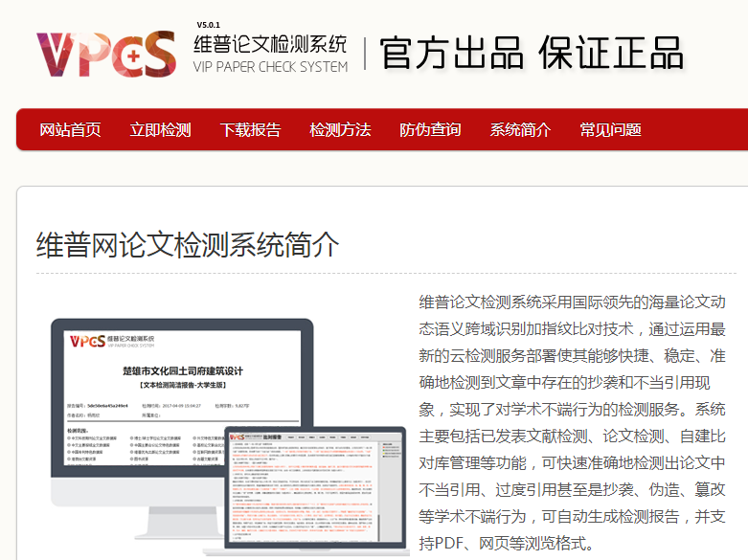
Task: Click 楚雄市文化园土司府建筑设计 title in preview
Action: coord(183,371)
